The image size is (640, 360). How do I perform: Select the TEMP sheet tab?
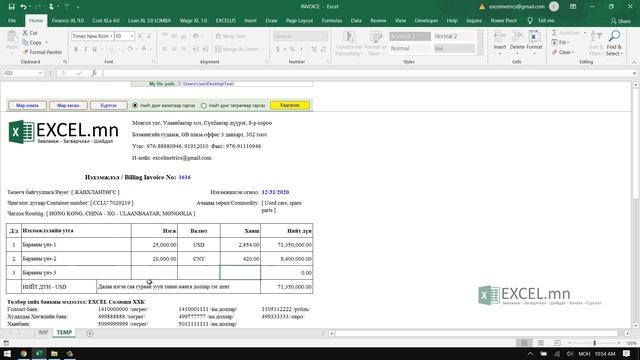(x=64, y=333)
